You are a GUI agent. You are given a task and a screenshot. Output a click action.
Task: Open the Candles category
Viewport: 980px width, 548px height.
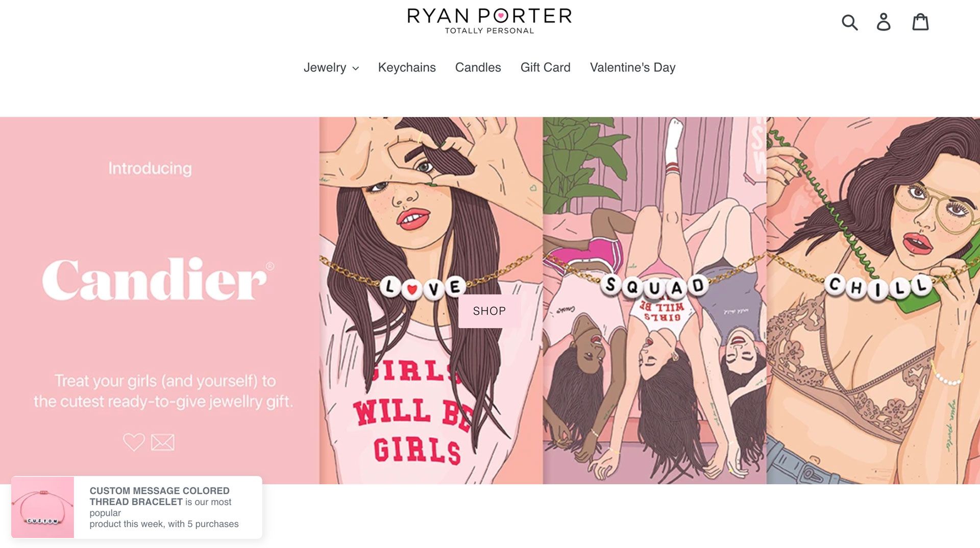coord(478,67)
